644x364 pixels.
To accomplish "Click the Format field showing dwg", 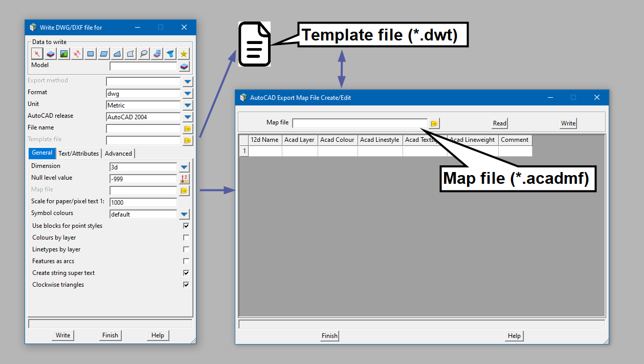I will point(143,94).
